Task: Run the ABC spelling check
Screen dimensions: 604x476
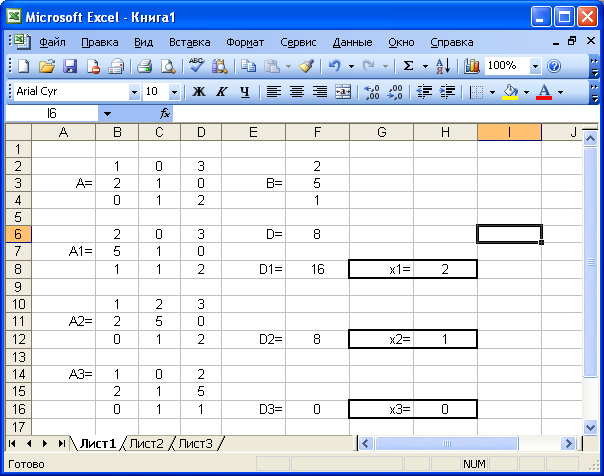Action: (x=196, y=66)
